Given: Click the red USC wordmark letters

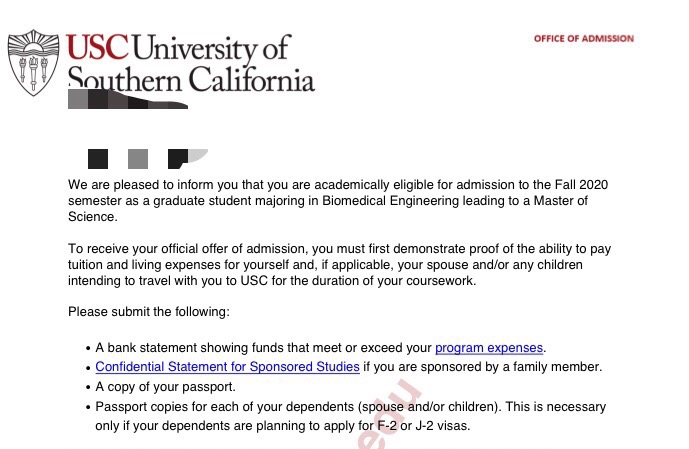Looking at the screenshot, I should [96, 47].
